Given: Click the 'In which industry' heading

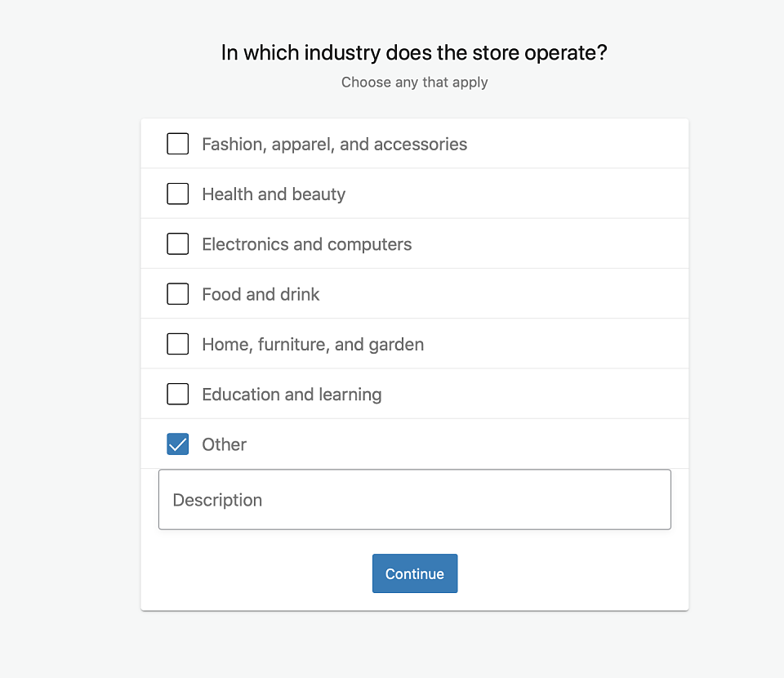Looking at the screenshot, I should pyautogui.click(x=414, y=52).
